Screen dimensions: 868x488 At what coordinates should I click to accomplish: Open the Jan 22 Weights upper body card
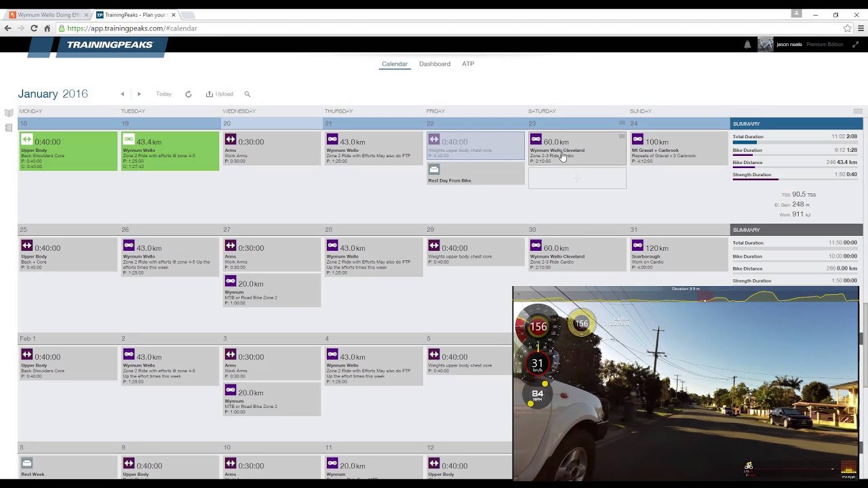click(475, 146)
